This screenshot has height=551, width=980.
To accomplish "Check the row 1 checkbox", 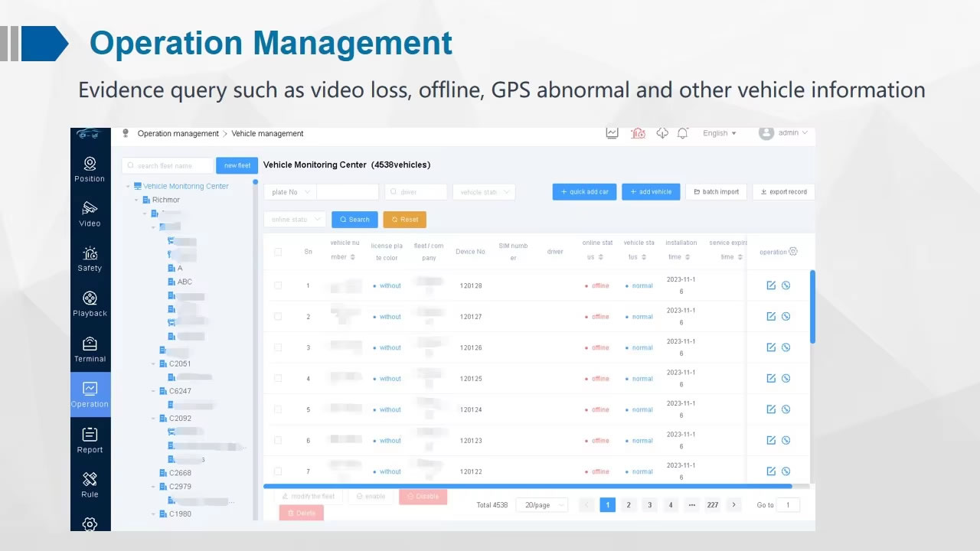I will point(278,285).
